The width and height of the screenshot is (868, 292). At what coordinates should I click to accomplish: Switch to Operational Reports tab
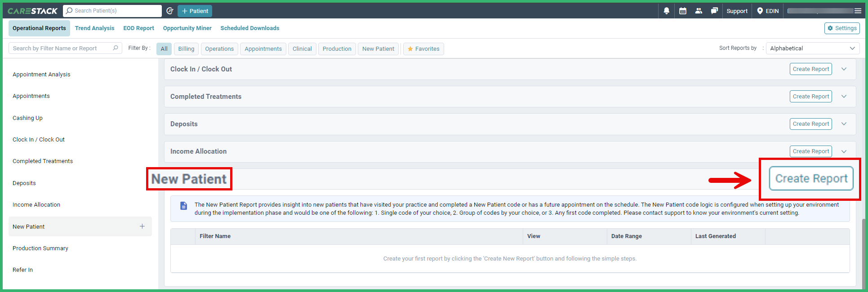[x=39, y=28]
